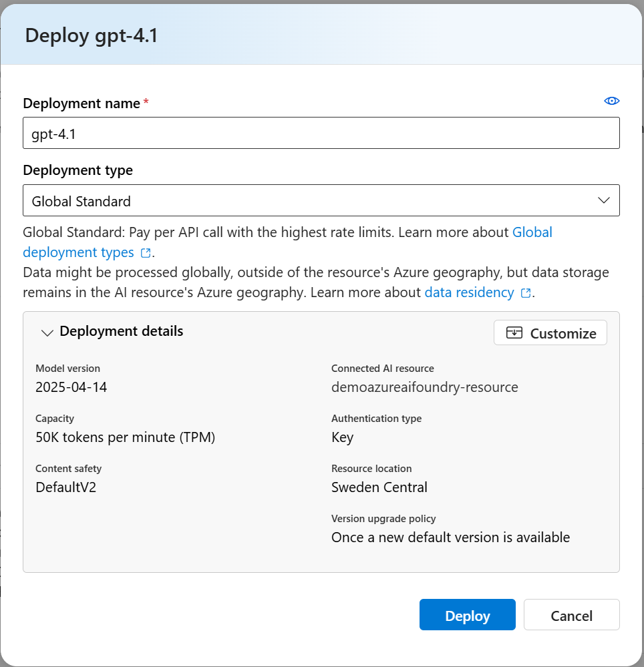The image size is (644, 667).
Task: Click 'Once a new default version is available'
Action: pos(451,537)
